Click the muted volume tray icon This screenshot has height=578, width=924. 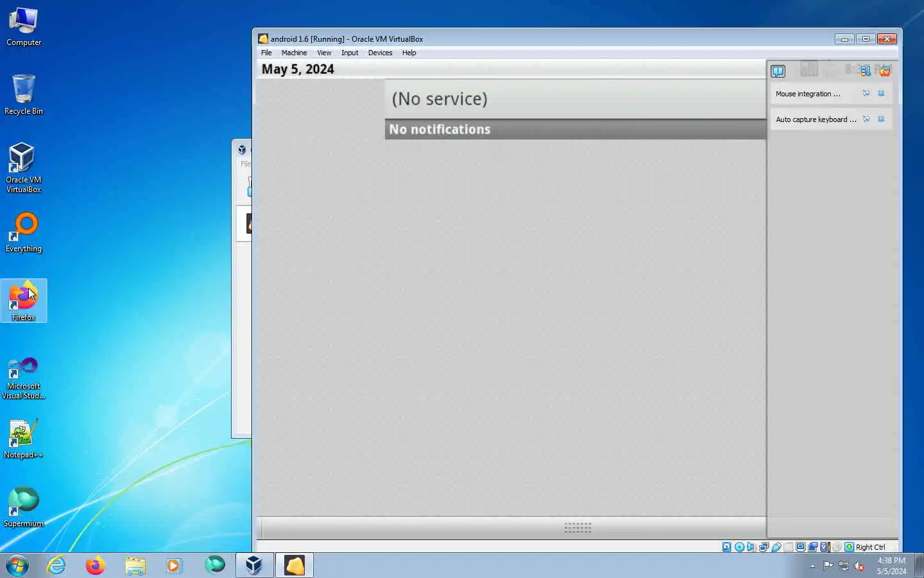[860, 566]
